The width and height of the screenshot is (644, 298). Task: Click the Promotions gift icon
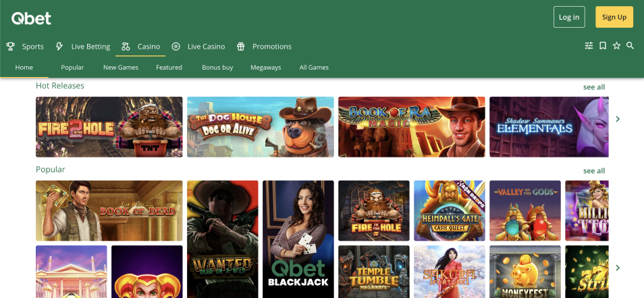[241, 47]
